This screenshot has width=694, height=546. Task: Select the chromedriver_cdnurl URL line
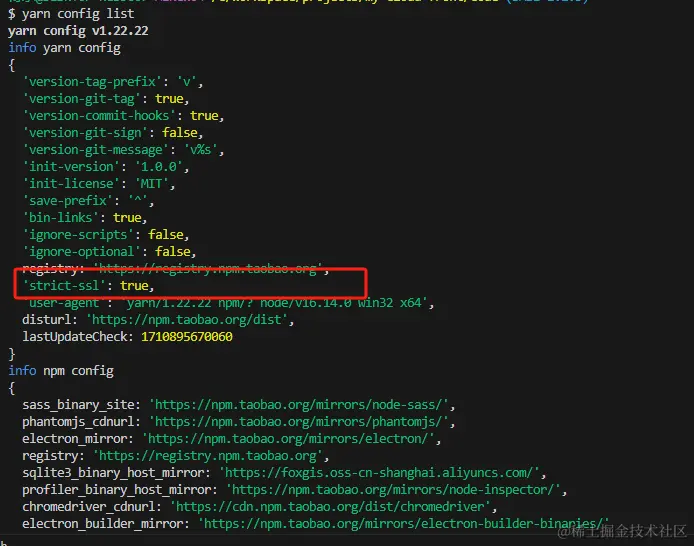(x=260, y=507)
